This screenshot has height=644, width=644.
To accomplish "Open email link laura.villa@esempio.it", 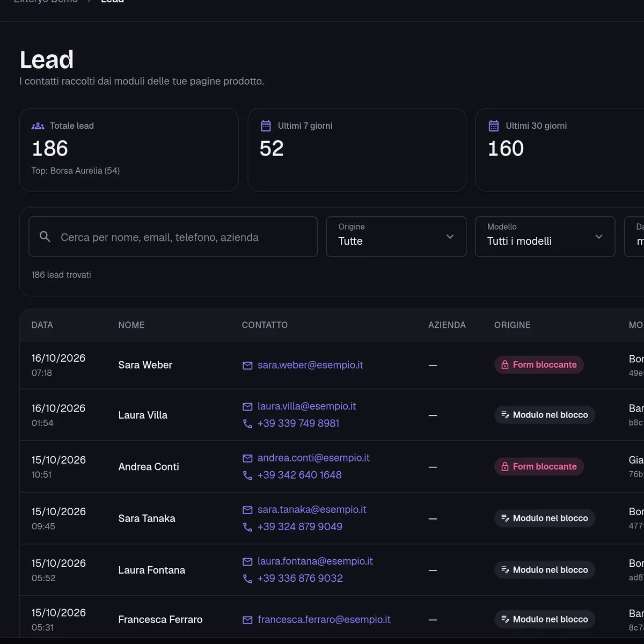I will click(307, 406).
